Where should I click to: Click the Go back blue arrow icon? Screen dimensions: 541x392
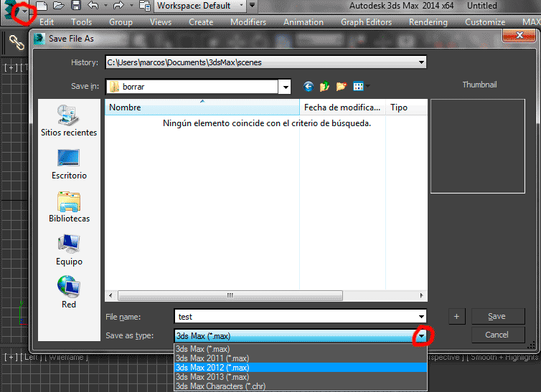point(308,87)
